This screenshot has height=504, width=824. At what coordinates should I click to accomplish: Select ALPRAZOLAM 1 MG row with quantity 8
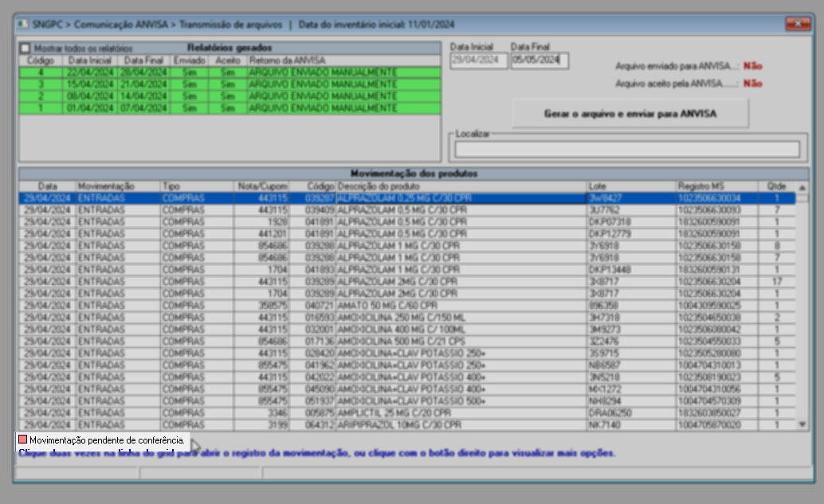[x=407, y=246]
